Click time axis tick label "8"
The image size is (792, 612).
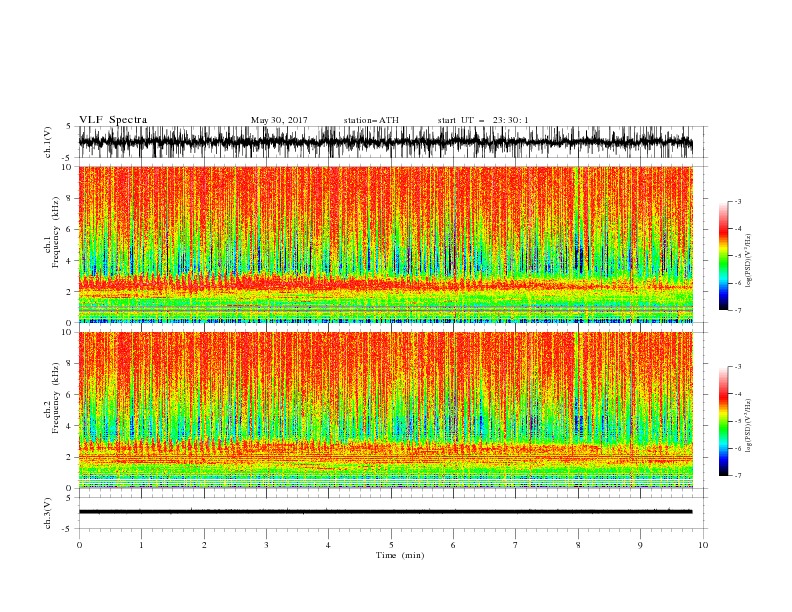click(x=578, y=545)
